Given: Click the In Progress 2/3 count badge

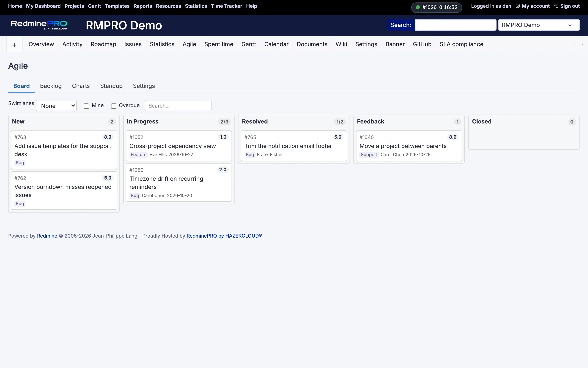Looking at the screenshot, I should (224, 122).
